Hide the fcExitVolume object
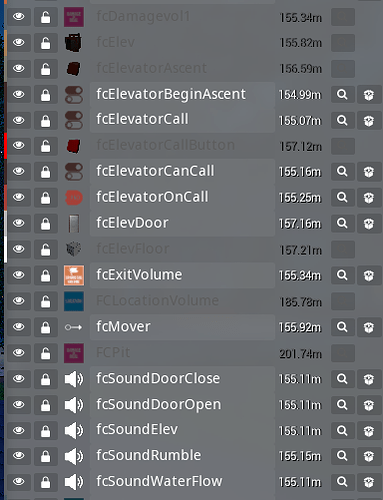The width and height of the screenshot is (383, 500). pos(19,275)
